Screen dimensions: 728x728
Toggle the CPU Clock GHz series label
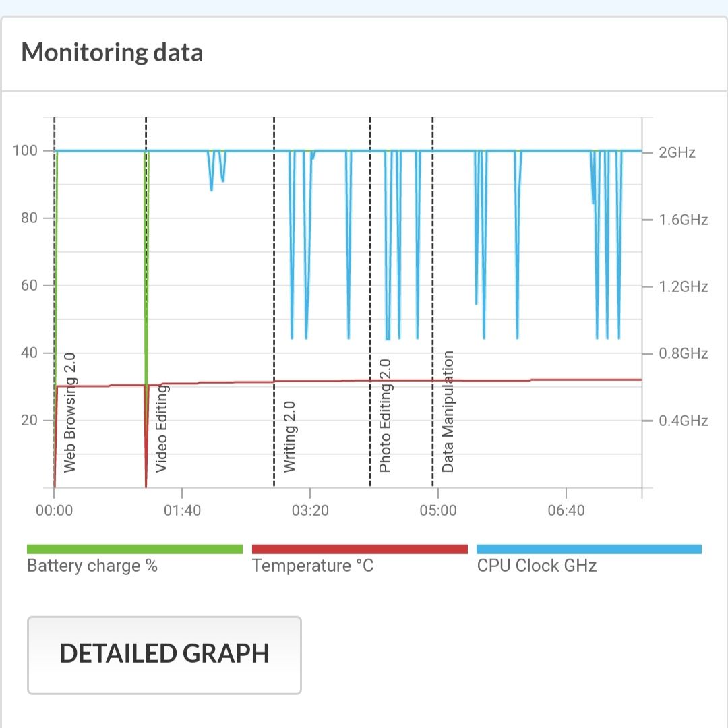(x=537, y=566)
